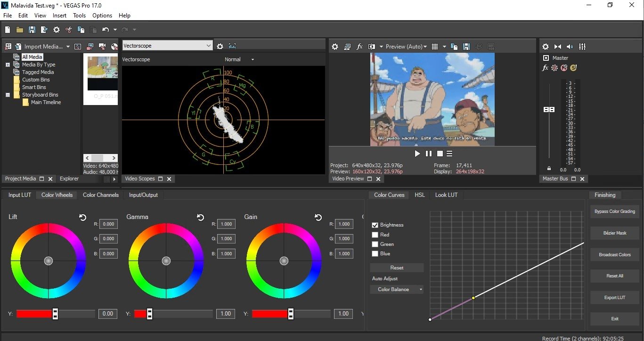Save preview snapshot to file
The height and width of the screenshot is (341, 644).
[466, 47]
